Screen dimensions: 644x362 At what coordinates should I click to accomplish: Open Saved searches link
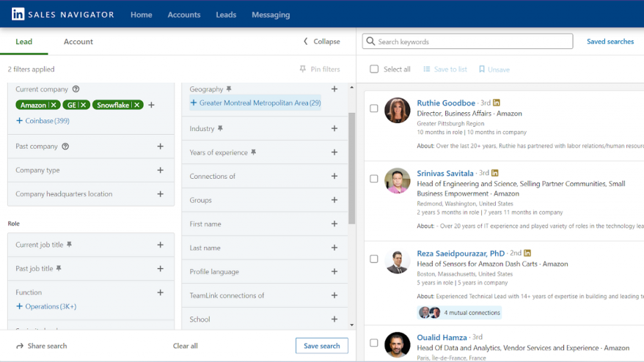[x=610, y=42]
